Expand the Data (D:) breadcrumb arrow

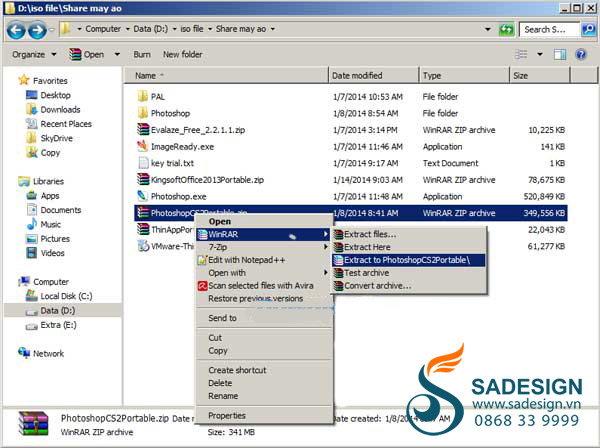tap(174, 29)
